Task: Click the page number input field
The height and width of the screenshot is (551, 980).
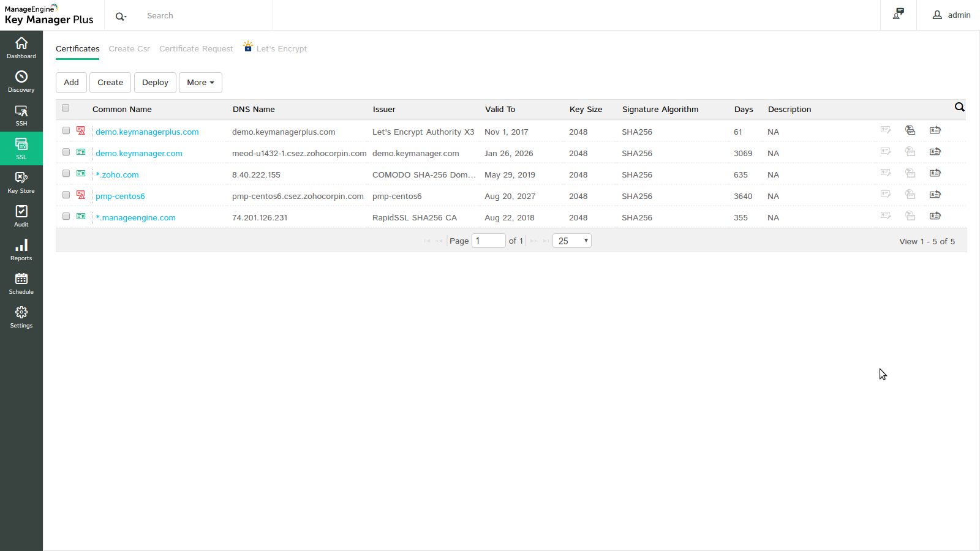Action: coord(488,241)
